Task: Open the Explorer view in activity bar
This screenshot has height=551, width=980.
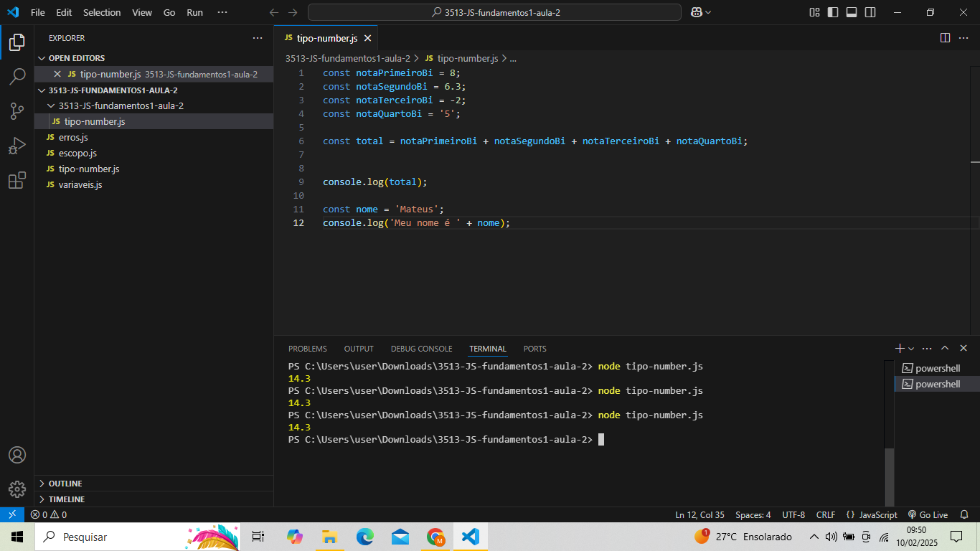Action: point(17,42)
